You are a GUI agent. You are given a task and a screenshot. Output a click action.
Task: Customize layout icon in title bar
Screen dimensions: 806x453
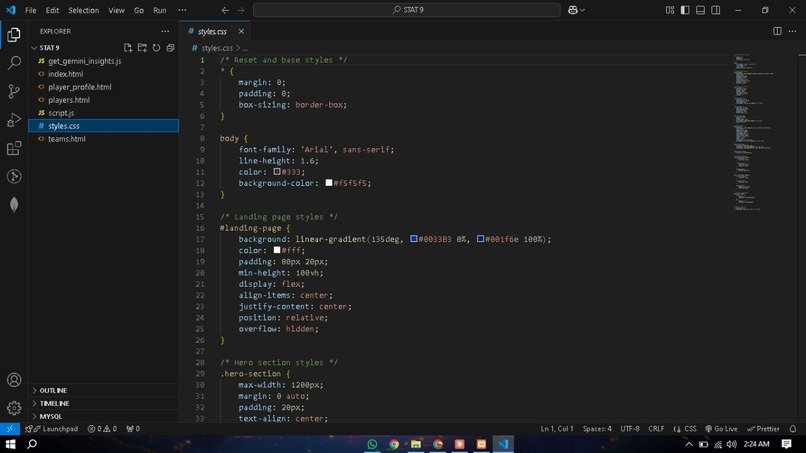click(670, 10)
